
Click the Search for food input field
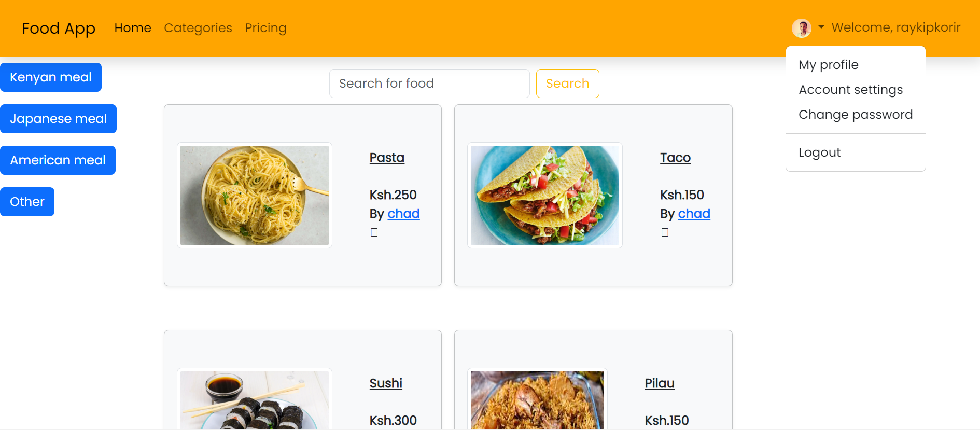429,83
